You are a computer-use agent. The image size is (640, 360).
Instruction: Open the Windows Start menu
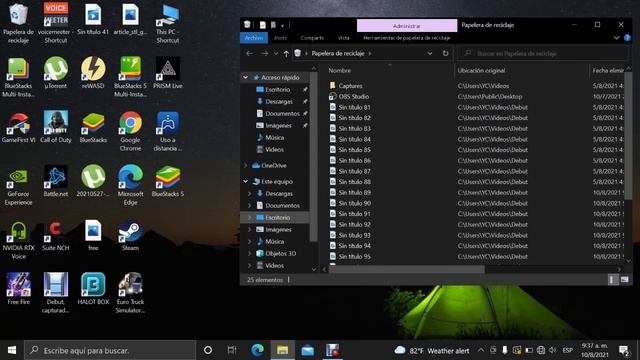tap(12, 350)
